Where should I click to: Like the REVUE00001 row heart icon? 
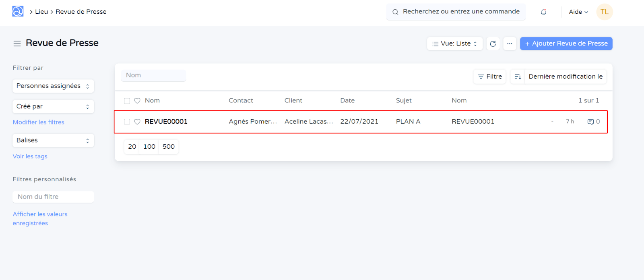(x=137, y=122)
